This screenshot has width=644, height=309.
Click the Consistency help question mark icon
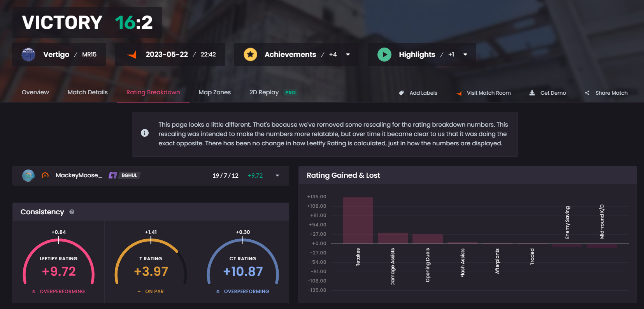click(x=72, y=212)
